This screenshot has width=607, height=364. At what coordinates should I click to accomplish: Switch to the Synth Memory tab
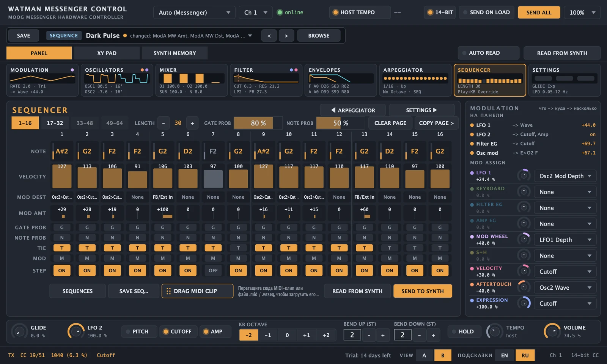175,53
